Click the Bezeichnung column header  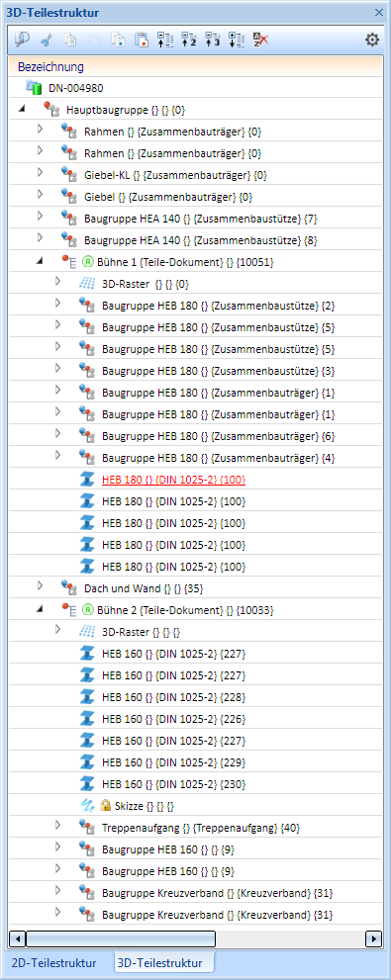[x=195, y=66]
